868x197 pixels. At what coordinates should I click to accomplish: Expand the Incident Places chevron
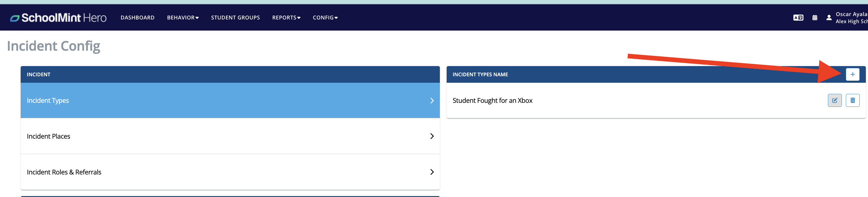(432, 136)
